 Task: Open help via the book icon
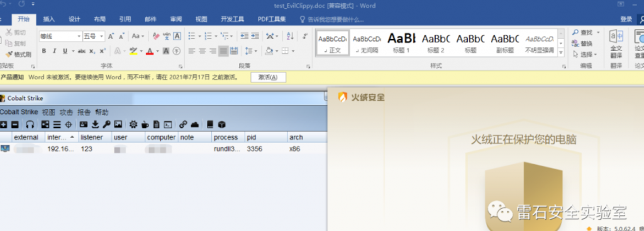click(x=210, y=124)
